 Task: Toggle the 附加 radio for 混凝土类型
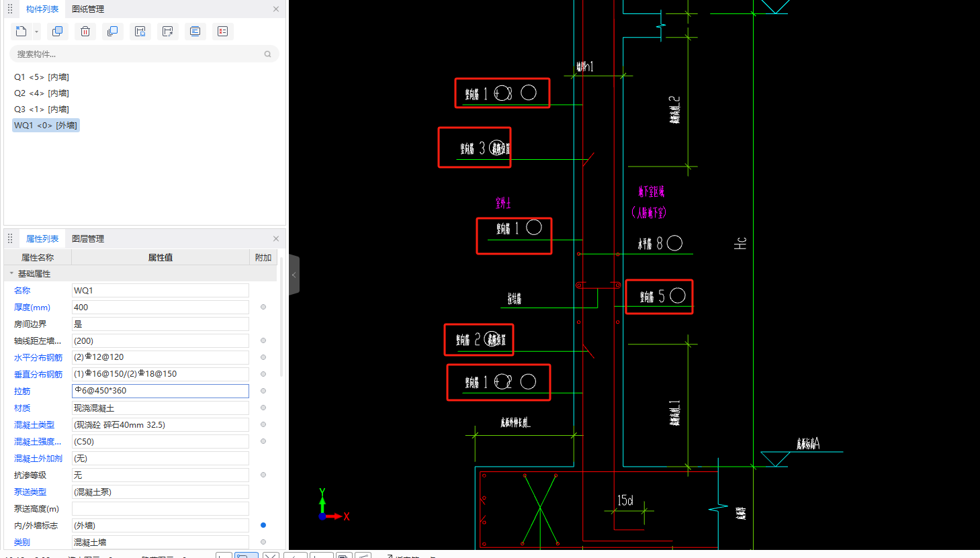coord(263,424)
